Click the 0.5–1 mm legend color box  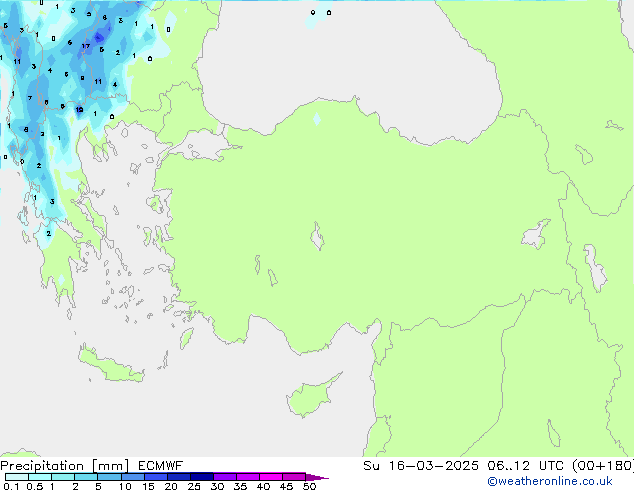[x=40, y=477]
